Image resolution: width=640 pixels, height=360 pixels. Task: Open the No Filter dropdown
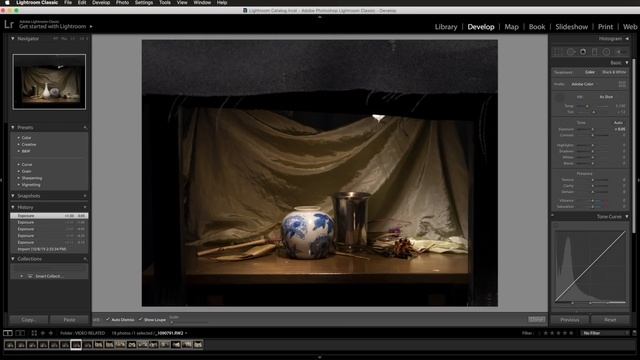pyautogui.click(x=605, y=333)
